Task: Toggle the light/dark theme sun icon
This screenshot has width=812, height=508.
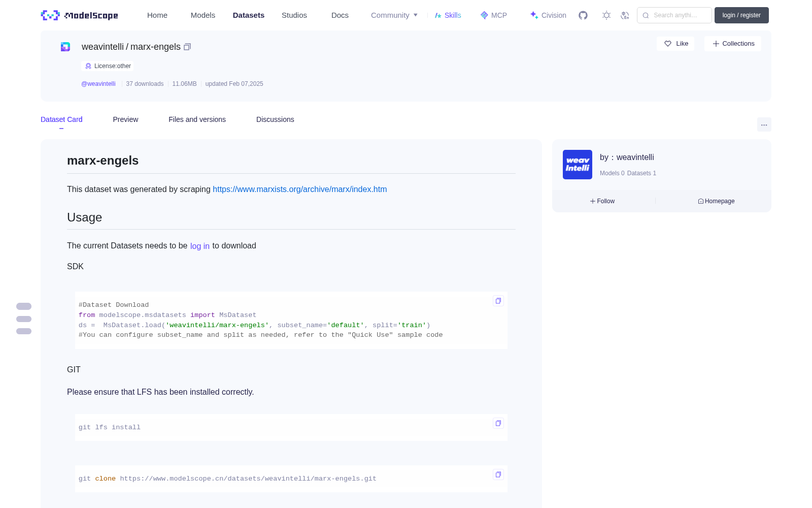Action: coord(606,15)
